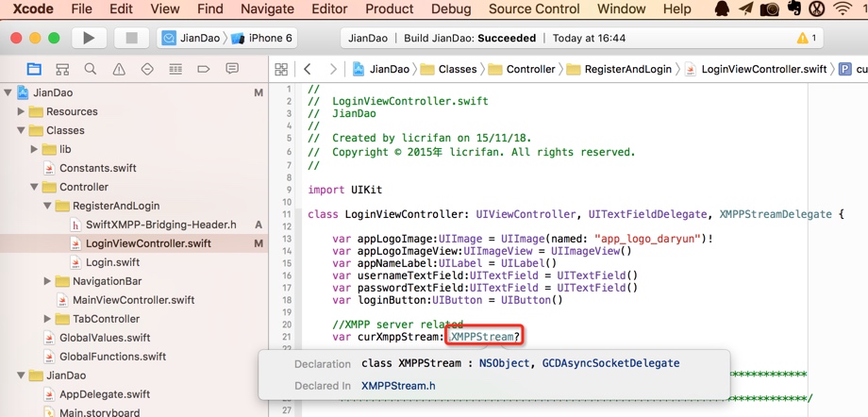Open the Symbol navigator
The height and width of the screenshot is (417, 868).
(x=62, y=69)
